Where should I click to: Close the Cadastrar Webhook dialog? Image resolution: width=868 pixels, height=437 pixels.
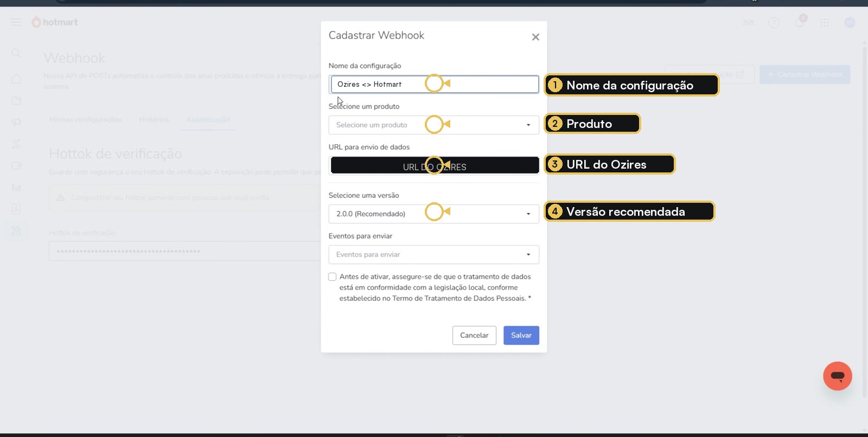click(x=535, y=37)
